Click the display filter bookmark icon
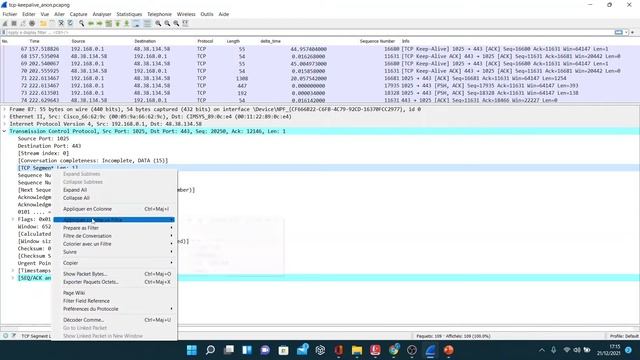The width and height of the screenshot is (640, 360). pyautogui.click(x=4, y=32)
